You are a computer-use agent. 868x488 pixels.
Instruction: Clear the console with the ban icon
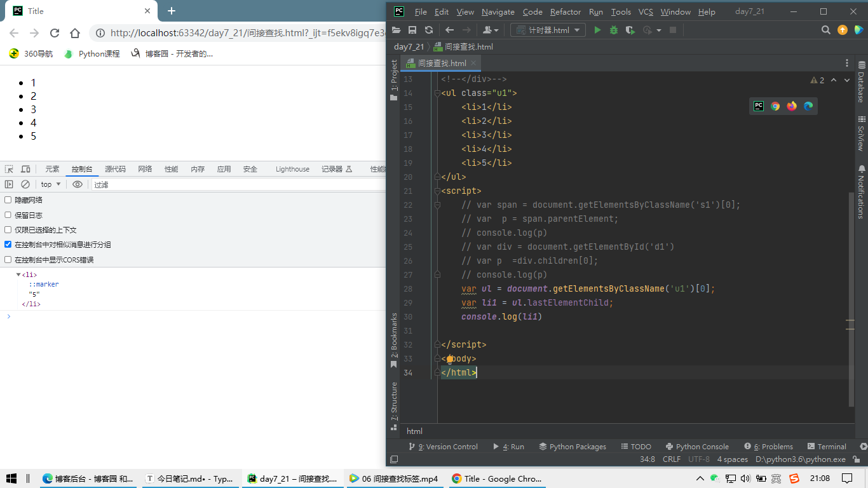25,184
